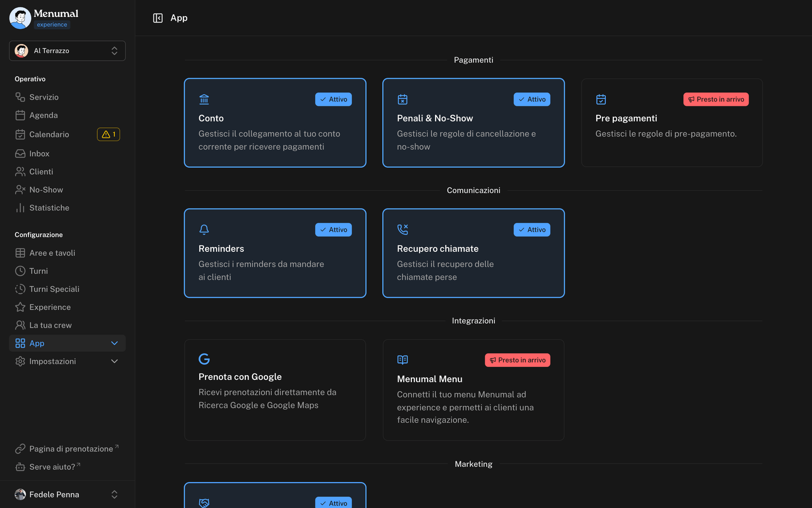Click the Menumal logo avatar
Image resolution: width=812 pixels, height=508 pixels.
(x=20, y=18)
